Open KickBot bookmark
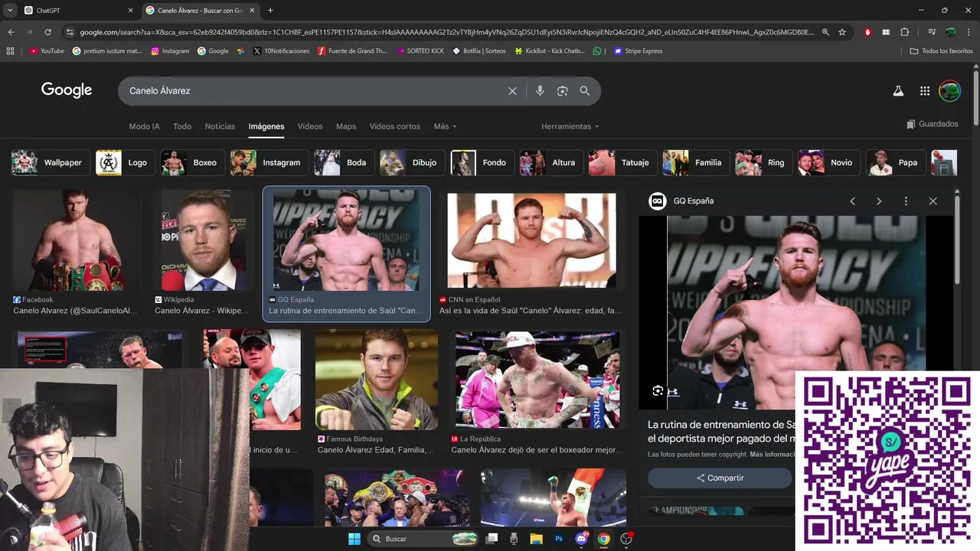The height and width of the screenshot is (551, 980). [550, 51]
